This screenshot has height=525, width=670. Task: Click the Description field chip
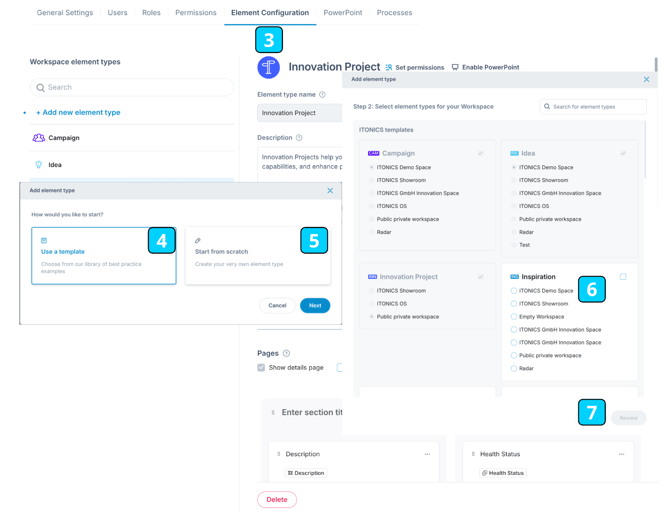point(306,473)
